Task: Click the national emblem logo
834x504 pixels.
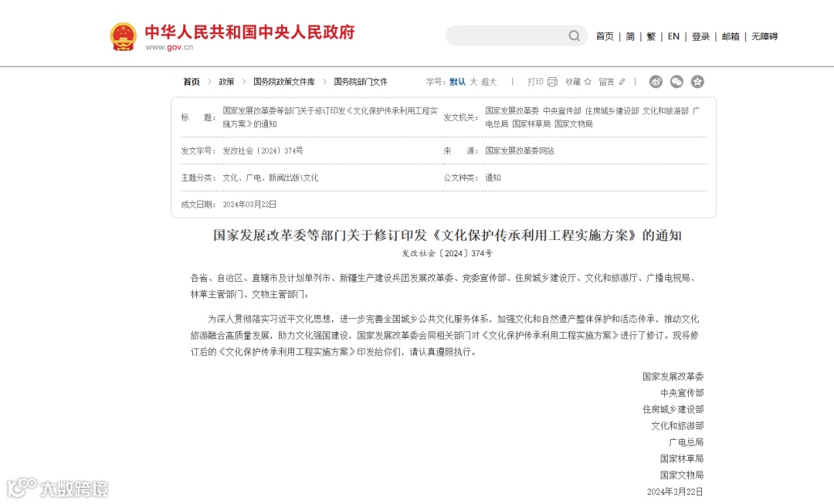Action: (123, 36)
